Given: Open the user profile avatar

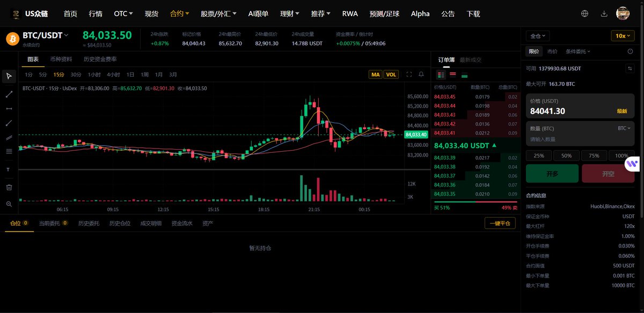Looking at the screenshot, I should click(x=623, y=13).
